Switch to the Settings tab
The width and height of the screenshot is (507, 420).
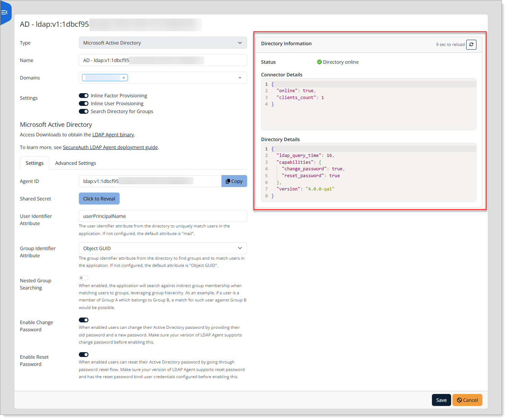pos(35,163)
